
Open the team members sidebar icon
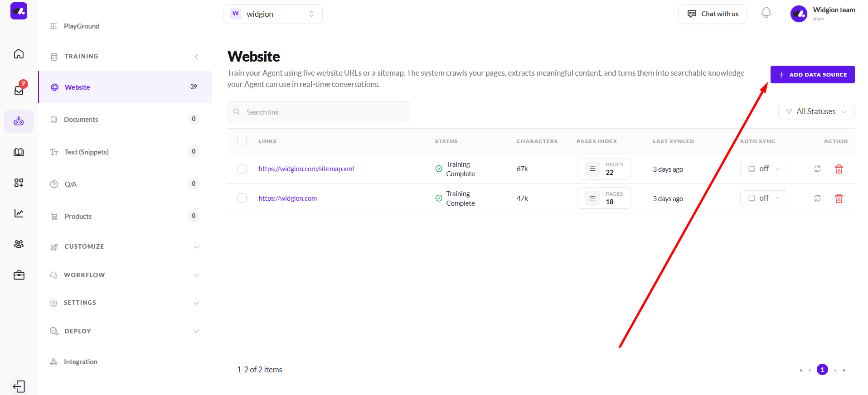[x=19, y=244]
